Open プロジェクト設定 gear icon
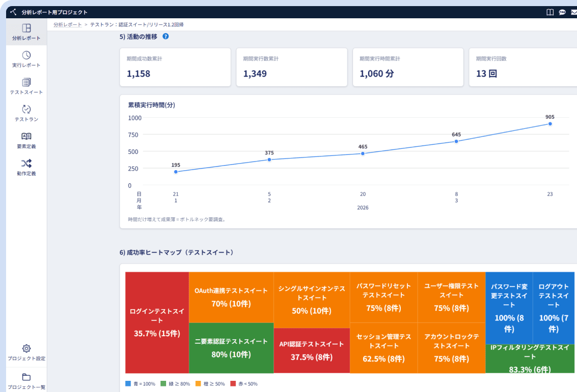This screenshot has width=577, height=392. [26, 348]
